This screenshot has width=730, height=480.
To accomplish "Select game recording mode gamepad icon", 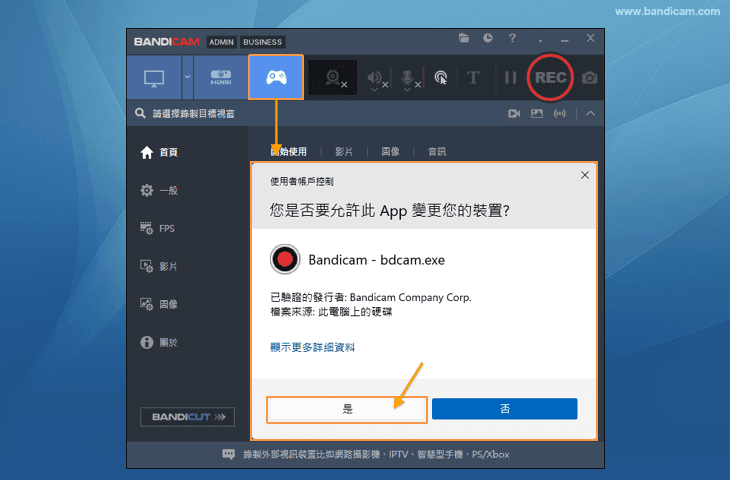I will tap(276, 77).
